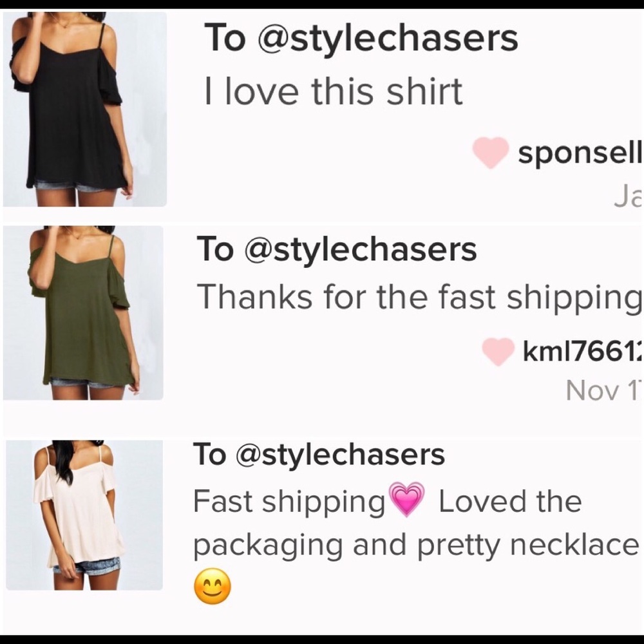Viewport: 644px width, 644px height.
Task: Select the Thanks for the fast shipping review
Action: pos(419,297)
